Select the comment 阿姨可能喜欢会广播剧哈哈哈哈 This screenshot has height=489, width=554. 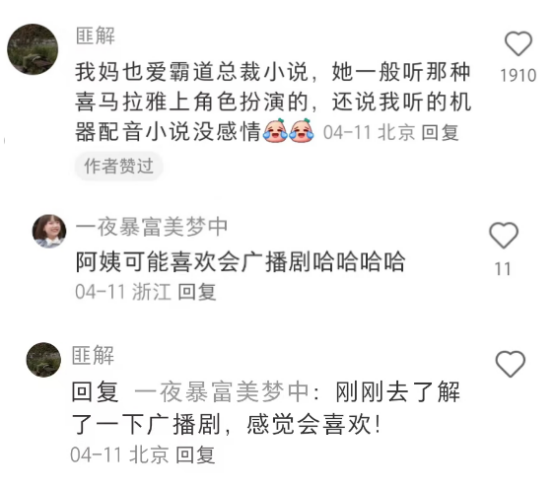pyautogui.click(x=241, y=262)
